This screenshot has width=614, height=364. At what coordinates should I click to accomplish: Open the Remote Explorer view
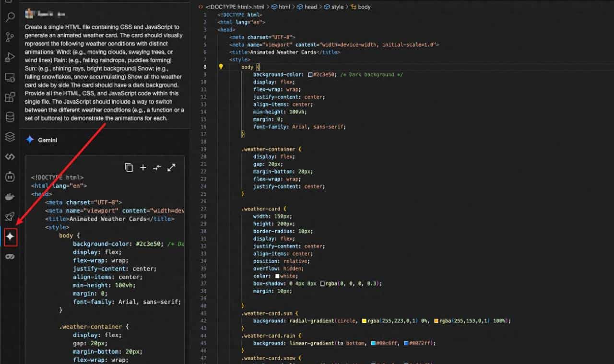10,77
